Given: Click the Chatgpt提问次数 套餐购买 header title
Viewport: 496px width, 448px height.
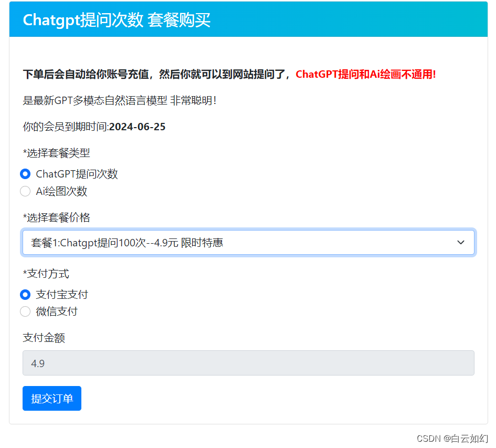Looking at the screenshot, I should [117, 20].
